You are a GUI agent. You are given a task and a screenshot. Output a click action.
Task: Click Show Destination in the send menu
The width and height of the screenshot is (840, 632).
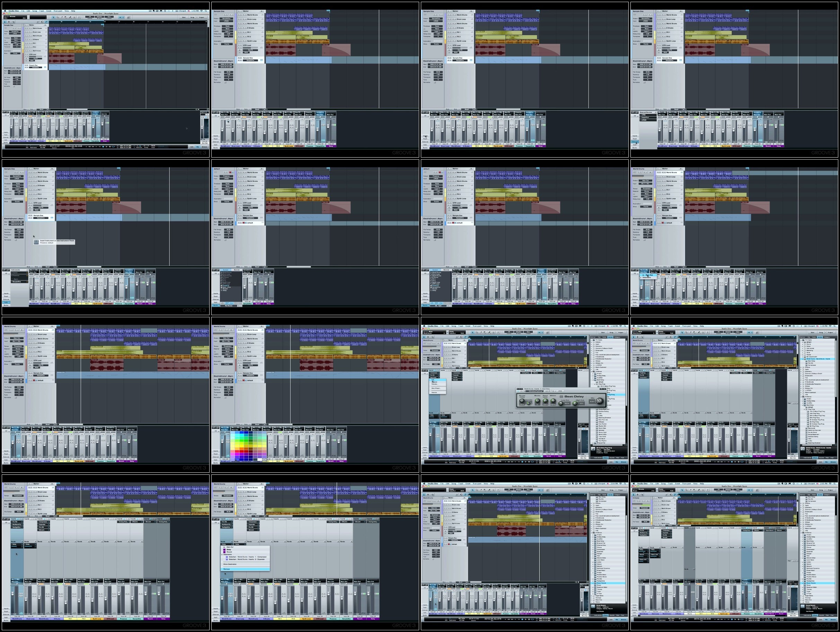230,564
